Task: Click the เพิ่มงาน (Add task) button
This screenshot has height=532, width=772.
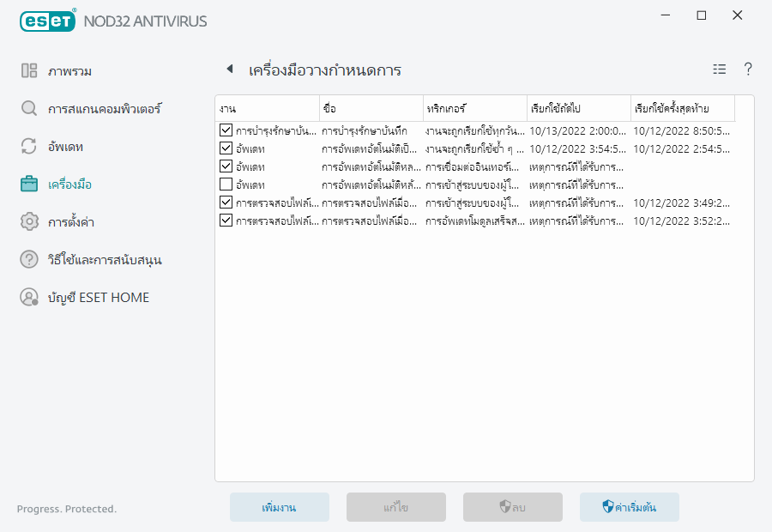Action: (x=279, y=507)
